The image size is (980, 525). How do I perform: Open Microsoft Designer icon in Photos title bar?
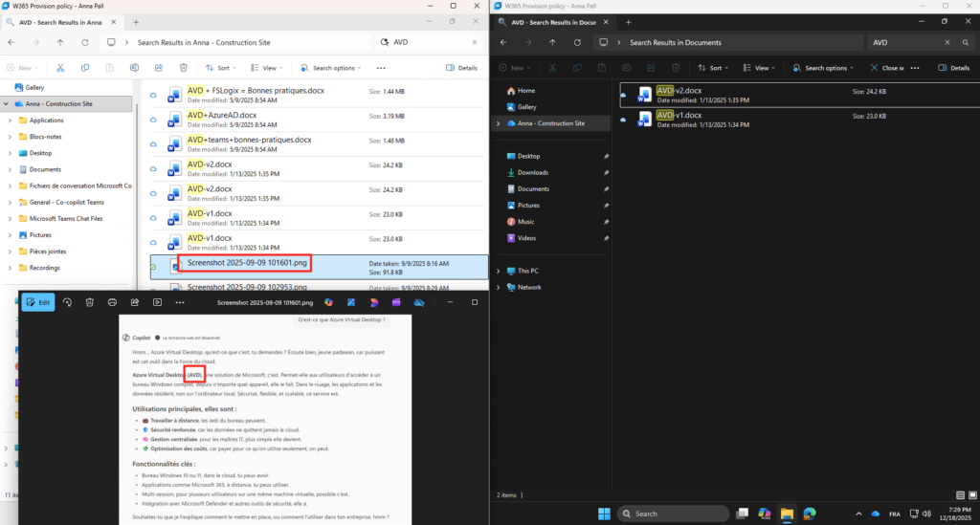coord(374,301)
